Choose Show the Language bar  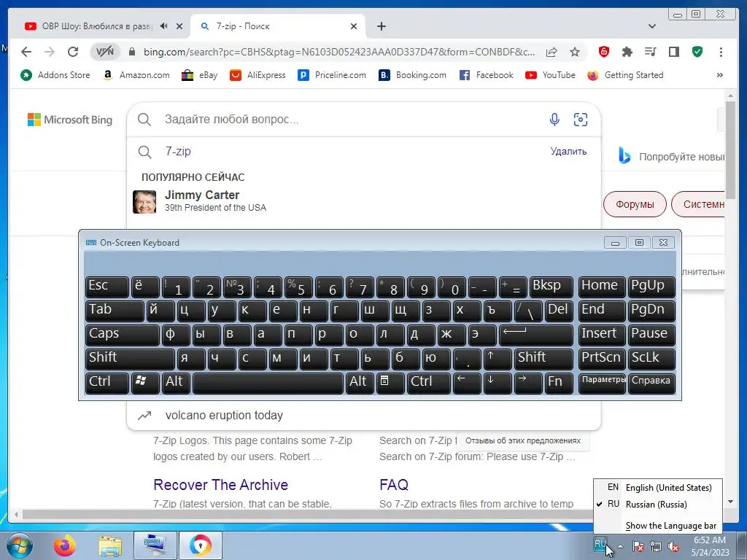670,526
